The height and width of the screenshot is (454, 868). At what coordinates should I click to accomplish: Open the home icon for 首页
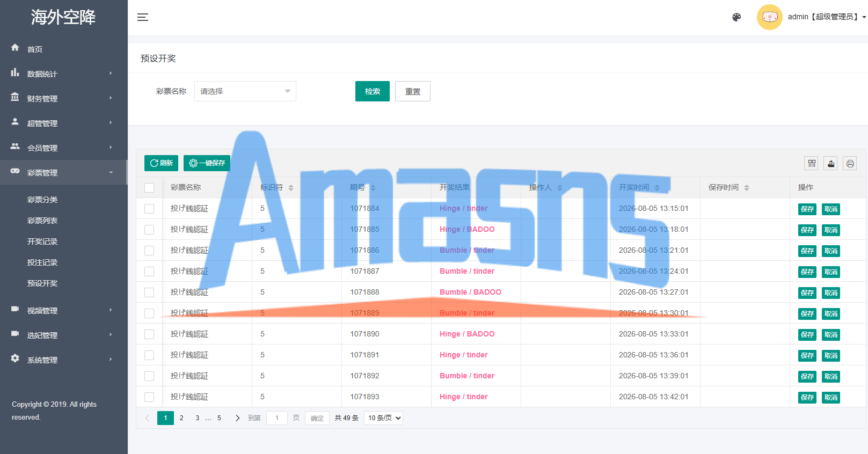[15, 48]
